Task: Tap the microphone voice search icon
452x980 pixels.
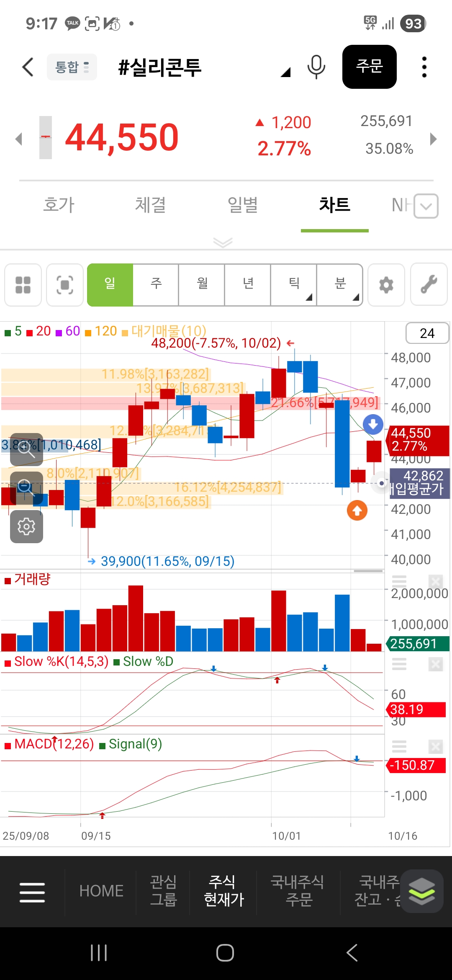Action: click(316, 67)
